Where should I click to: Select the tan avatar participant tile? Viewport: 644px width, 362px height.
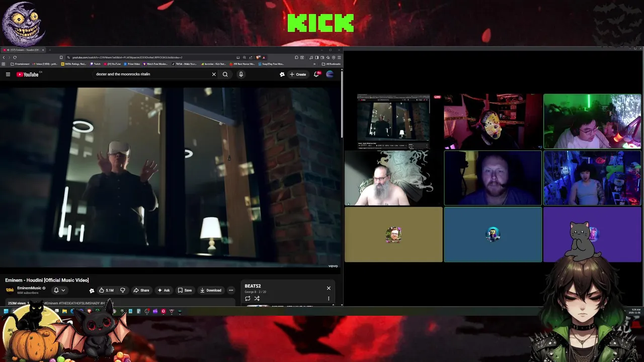pyautogui.click(x=393, y=235)
